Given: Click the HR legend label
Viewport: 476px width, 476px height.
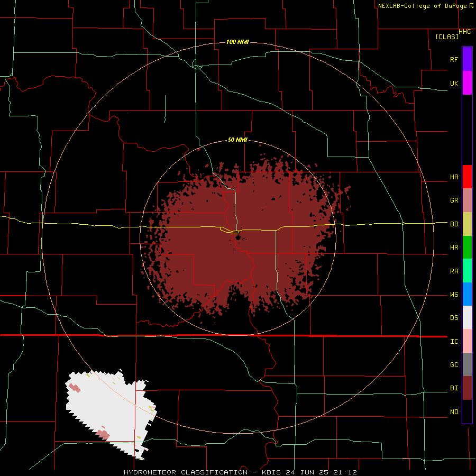Looking at the screenshot, I should click(454, 248).
